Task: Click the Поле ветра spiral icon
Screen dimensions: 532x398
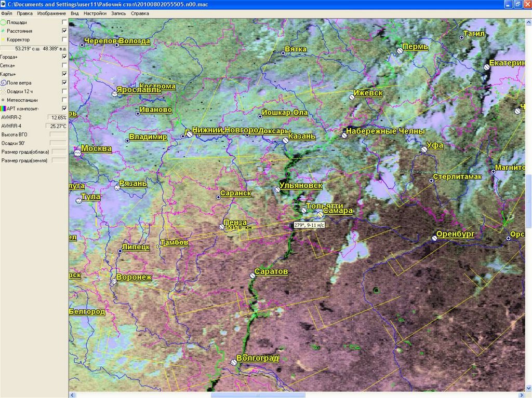Action: 3,83
